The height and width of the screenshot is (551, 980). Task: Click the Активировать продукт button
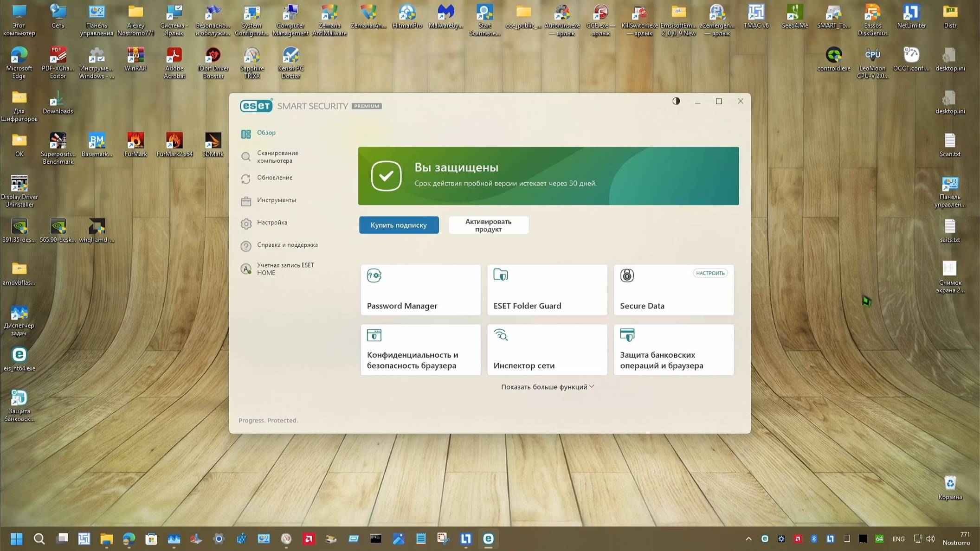pyautogui.click(x=488, y=225)
